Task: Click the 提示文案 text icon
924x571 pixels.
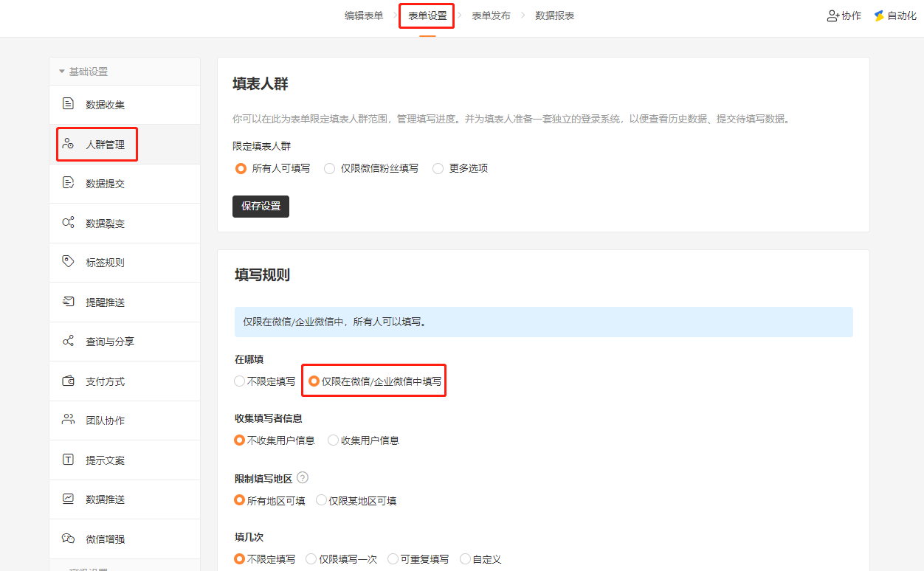Action: pyautogui.click(x=68, y=460)
